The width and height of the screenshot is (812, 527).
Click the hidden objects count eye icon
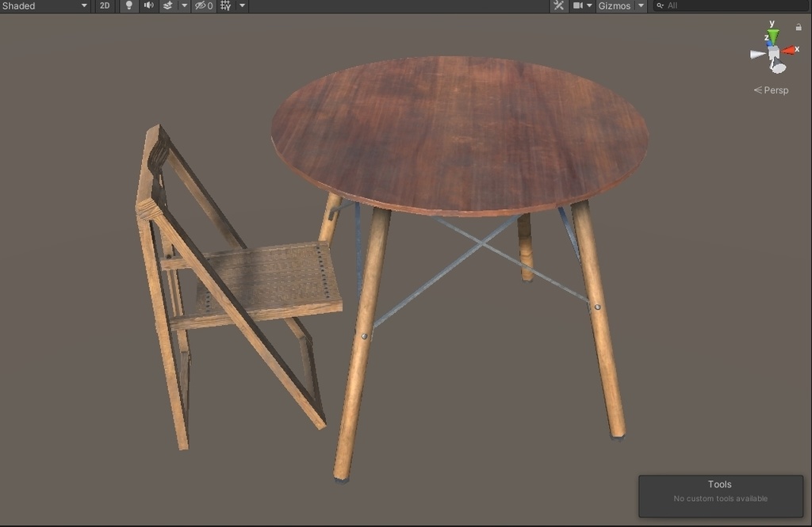pos(201,6)
